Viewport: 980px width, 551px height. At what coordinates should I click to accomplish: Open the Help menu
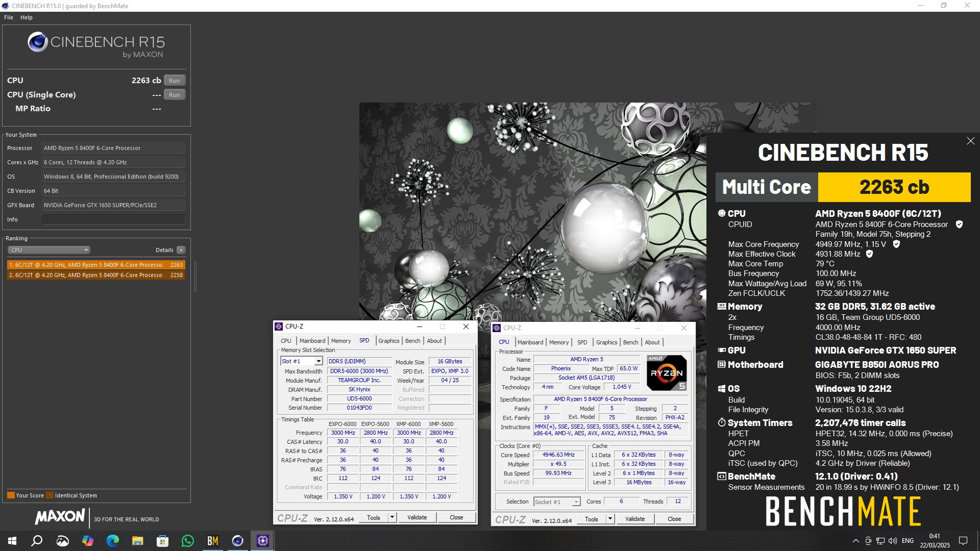[x=27, y=17]
